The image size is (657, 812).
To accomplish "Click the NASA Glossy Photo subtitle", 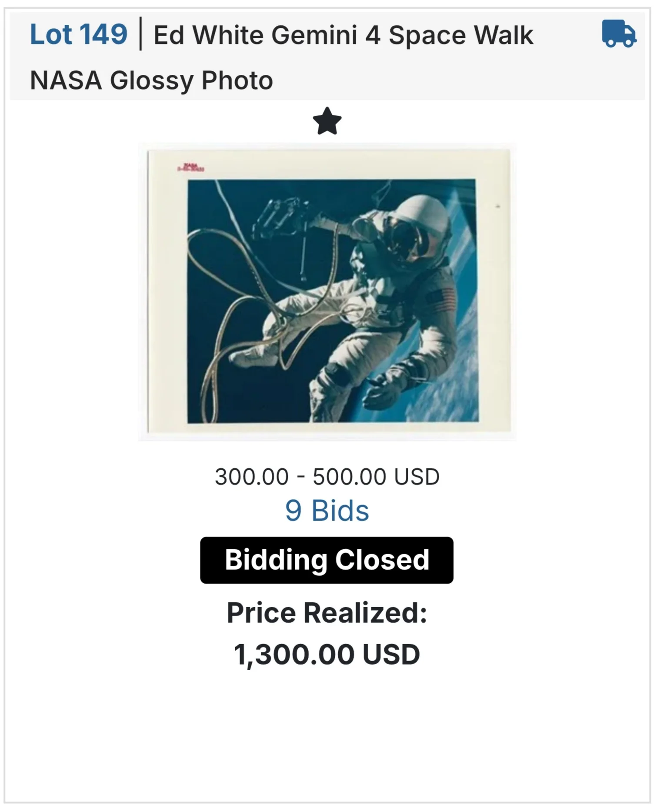I will point(151,80).
